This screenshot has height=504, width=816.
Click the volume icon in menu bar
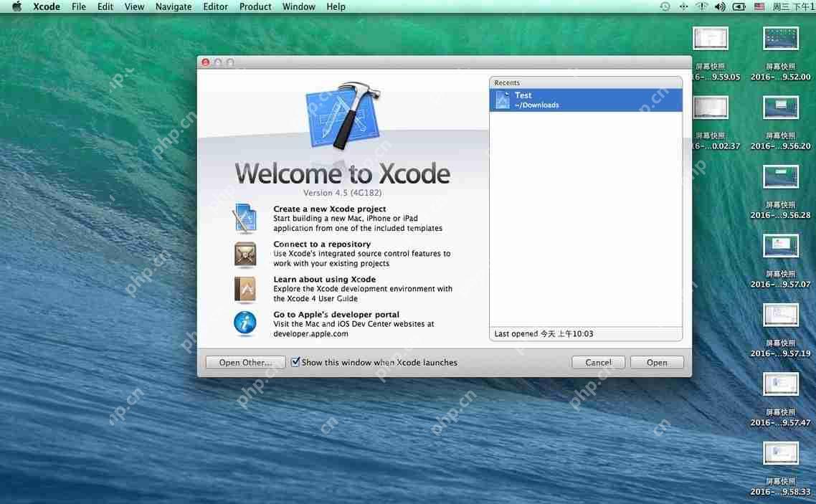coord(720,6)
